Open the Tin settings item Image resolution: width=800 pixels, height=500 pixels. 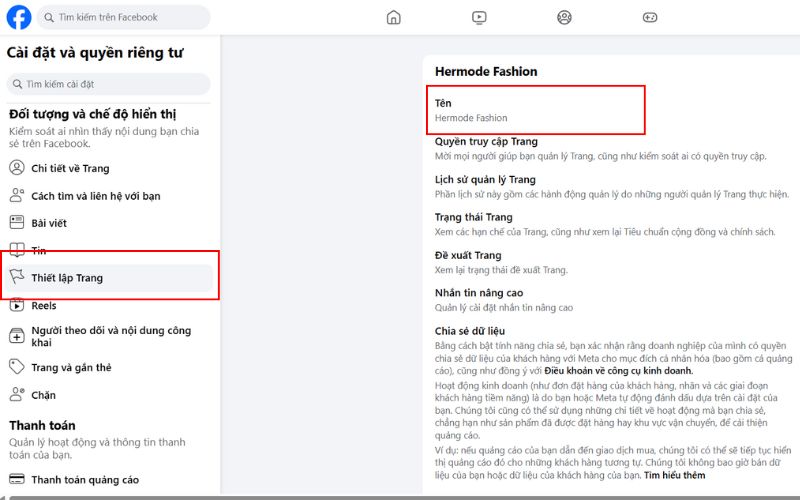[x=110, y=250]
